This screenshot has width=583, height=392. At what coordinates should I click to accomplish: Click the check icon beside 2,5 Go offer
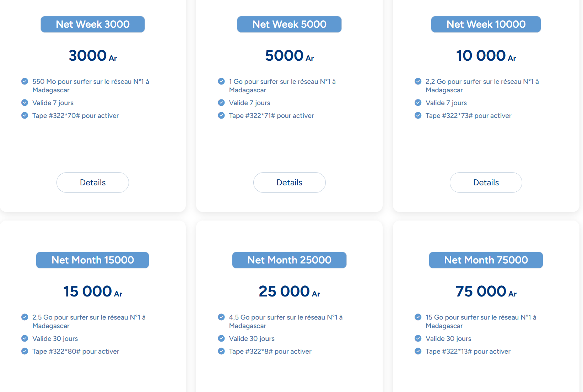25,317
